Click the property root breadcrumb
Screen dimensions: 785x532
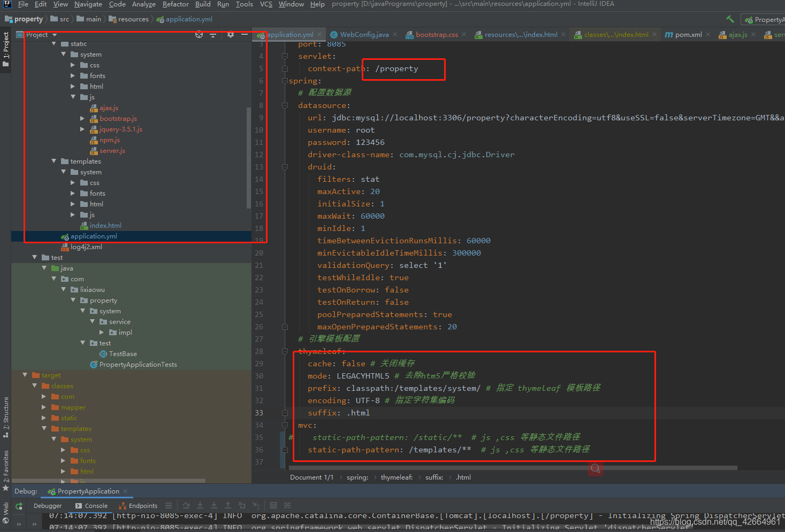pyautogui.click(x=24, y=19)
